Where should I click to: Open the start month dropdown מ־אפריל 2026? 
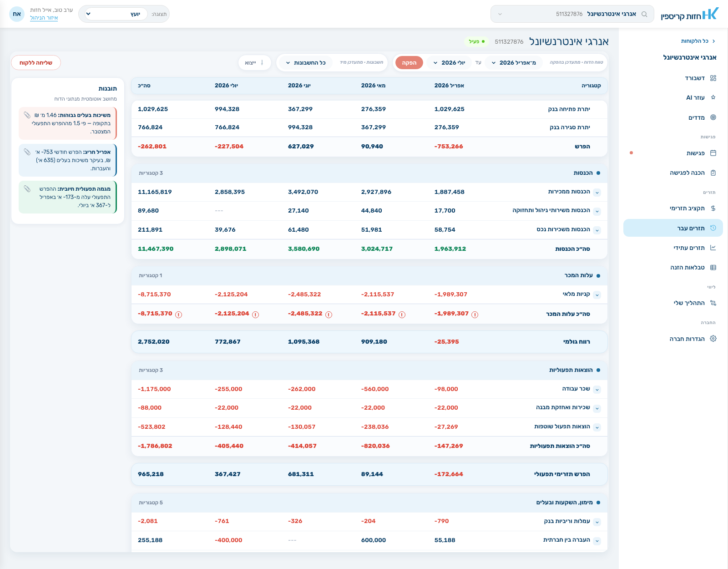pos(514,63)
